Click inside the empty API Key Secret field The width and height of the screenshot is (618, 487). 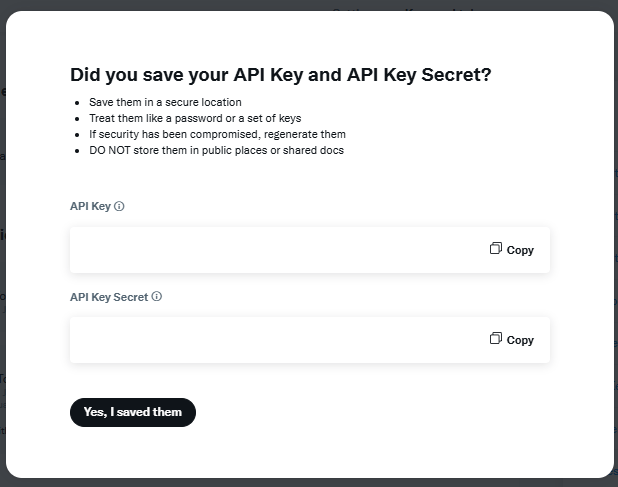pyautogui.click(x=276, y=340)
